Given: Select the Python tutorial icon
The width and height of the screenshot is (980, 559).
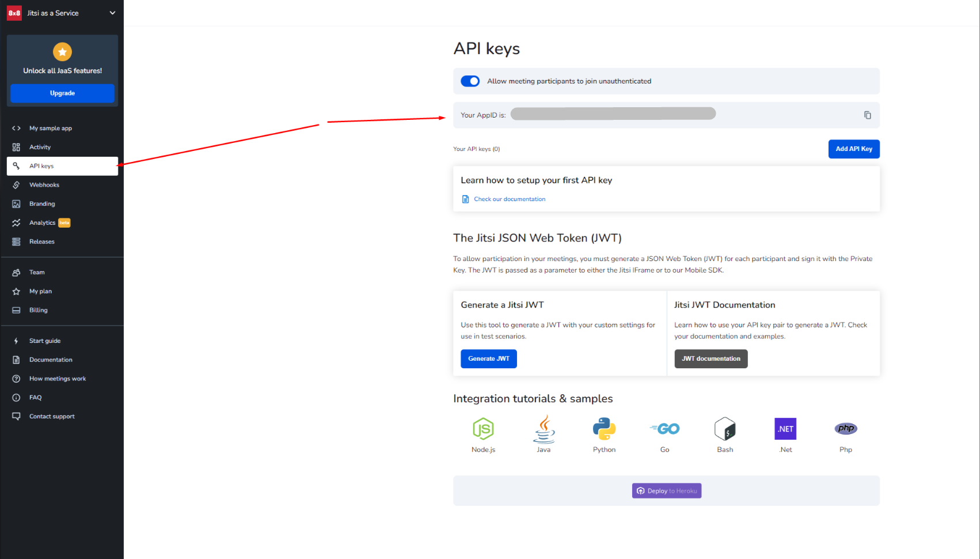Looking at the screenshot, I should (x=604, y=429).
